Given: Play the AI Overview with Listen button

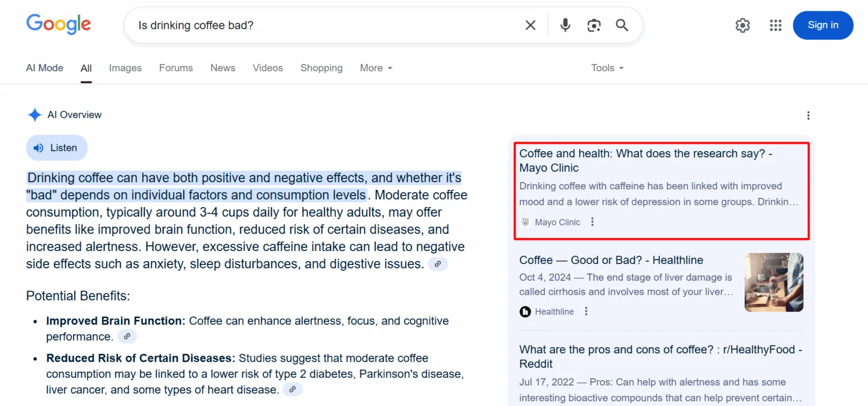Looking at the screenshot, I should (x=57, y=148).
